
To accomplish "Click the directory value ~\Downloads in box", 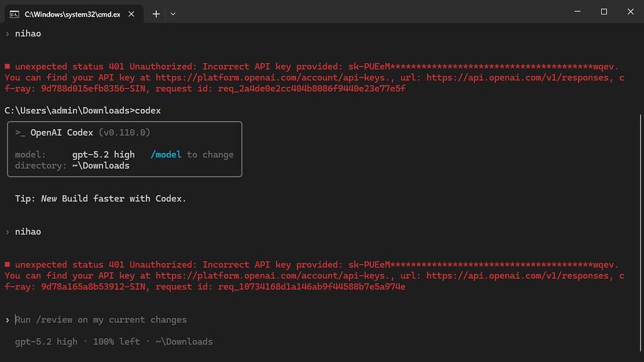I will click(101, 166).
